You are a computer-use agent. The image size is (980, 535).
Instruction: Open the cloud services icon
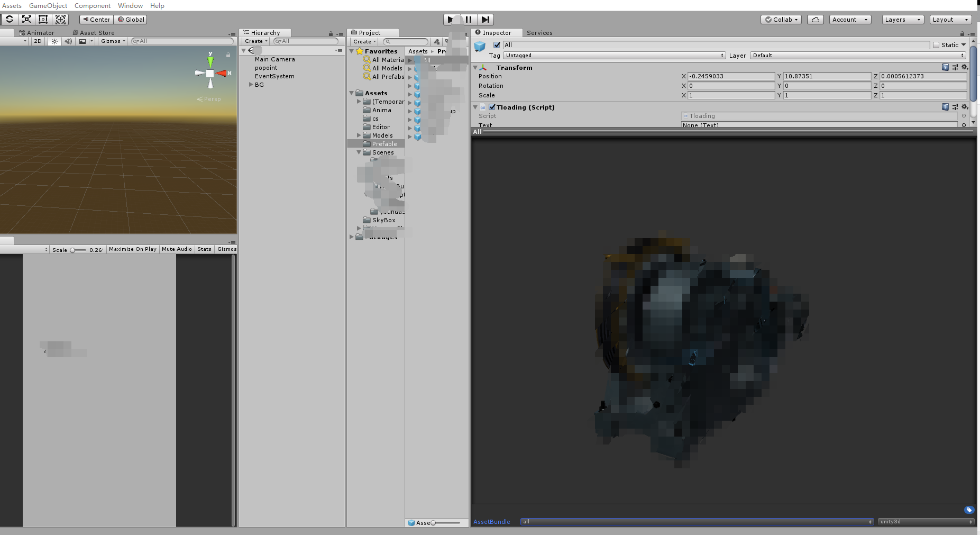(816, 20)
